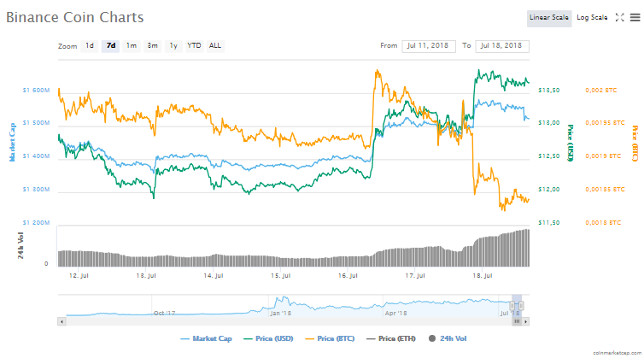This screenshot has width=644, height=364.
Task: Select the 7d zoom range
Action: (x=111, y=46)
